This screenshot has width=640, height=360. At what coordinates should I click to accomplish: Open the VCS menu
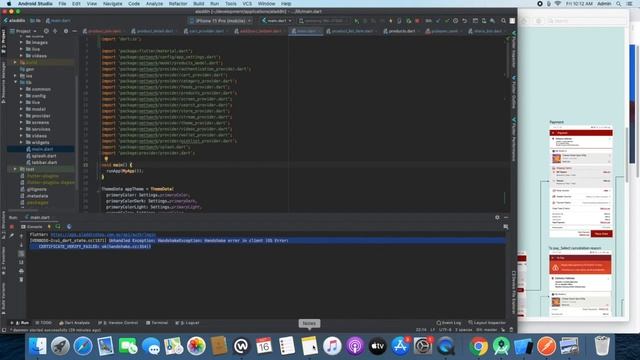[247, 4]
